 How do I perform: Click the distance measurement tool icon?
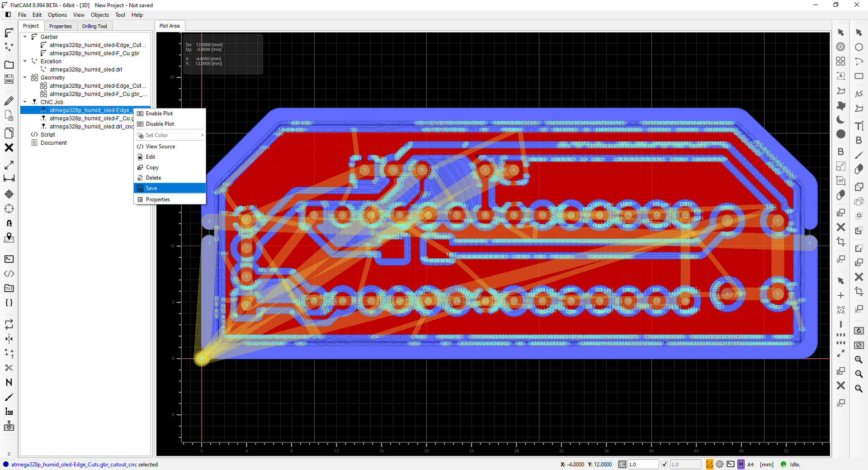click(9, 179)
